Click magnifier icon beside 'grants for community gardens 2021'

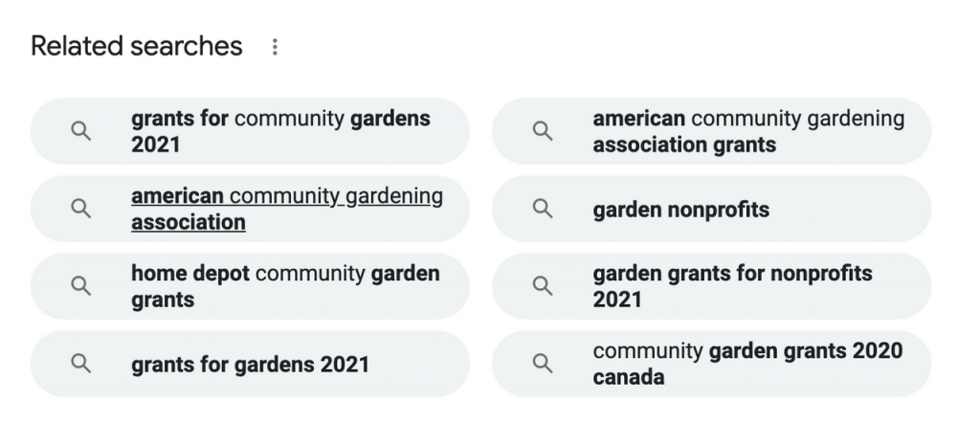coord(80,131)
